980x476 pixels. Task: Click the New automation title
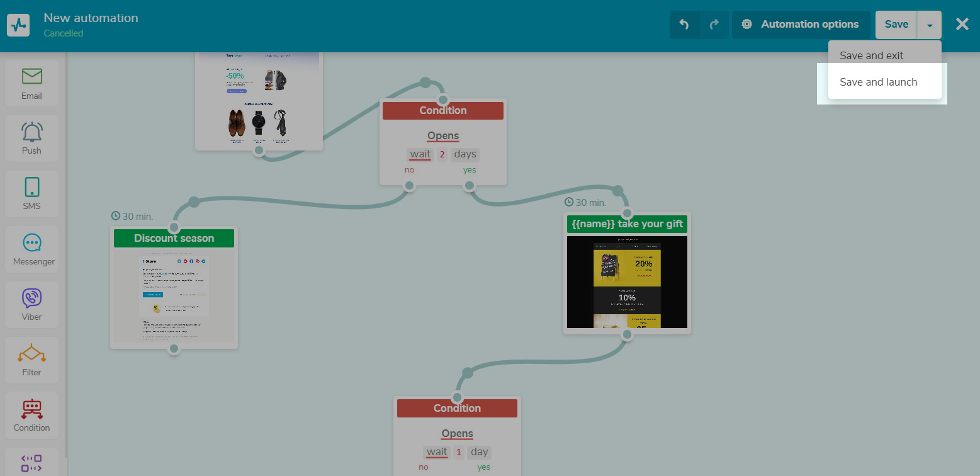click(x=91, y=18)
